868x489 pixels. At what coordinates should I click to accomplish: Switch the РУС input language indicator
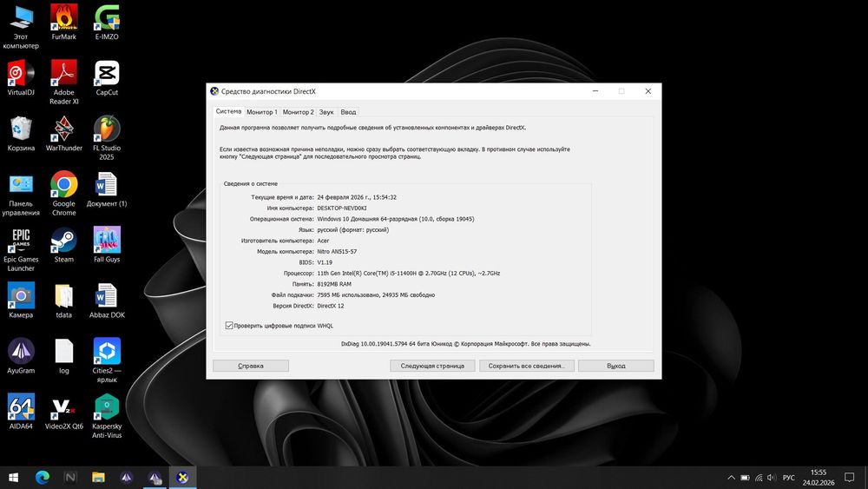[789, 478]
